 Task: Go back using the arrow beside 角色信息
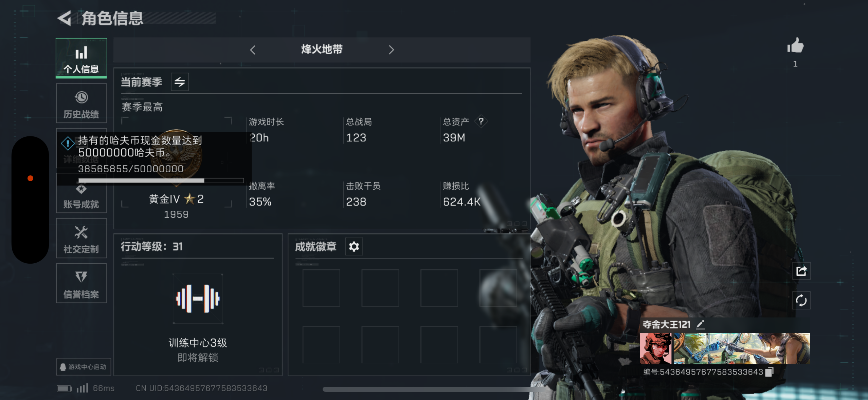[x=64, y=18]
